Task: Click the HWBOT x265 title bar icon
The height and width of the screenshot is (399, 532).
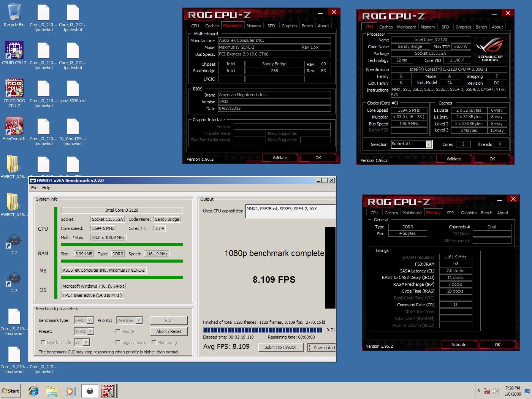Action: click(33, 180)
